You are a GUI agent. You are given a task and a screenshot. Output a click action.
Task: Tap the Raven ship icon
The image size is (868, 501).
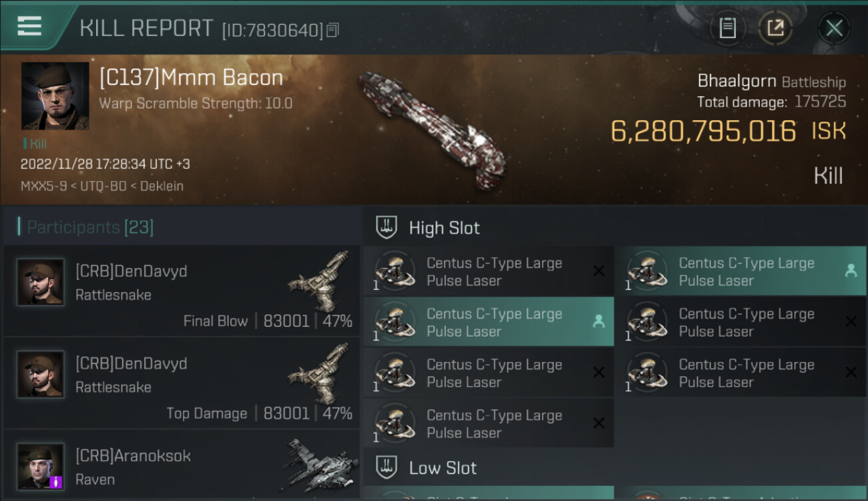click(x=320, y=464)
